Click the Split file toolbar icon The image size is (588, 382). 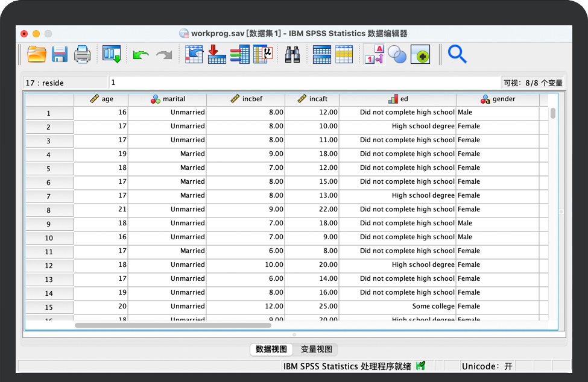322,55
